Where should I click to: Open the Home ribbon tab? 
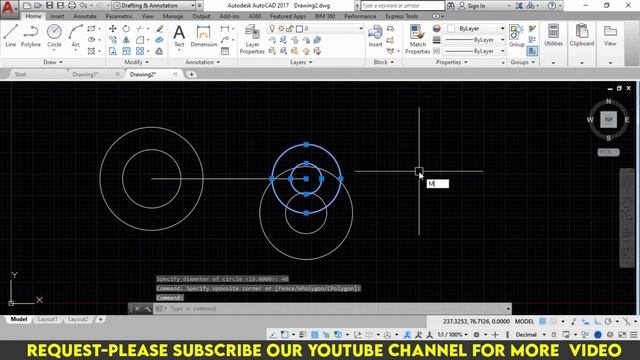coord(33,16)
